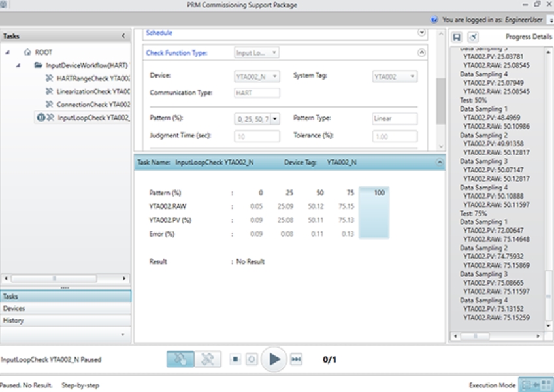The height and width of the screenshot is (392, 554).
Task: Click the No Result text
Action: (250, 261)
